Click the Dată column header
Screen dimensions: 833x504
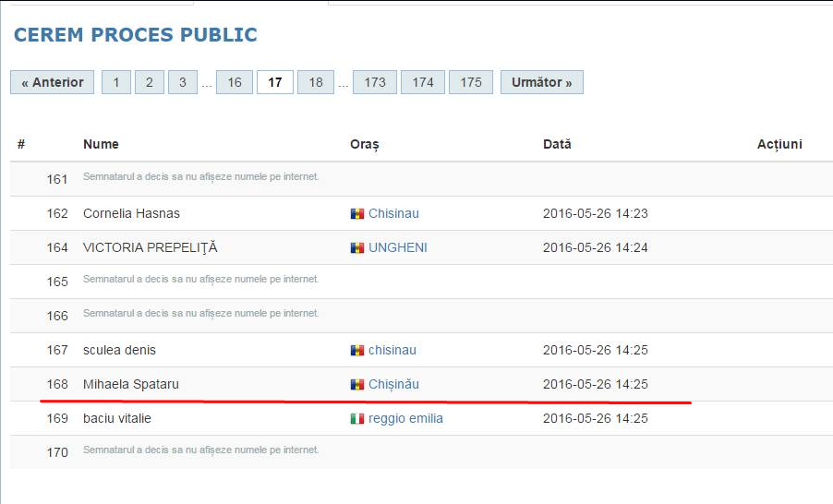(x=557, y=144)
